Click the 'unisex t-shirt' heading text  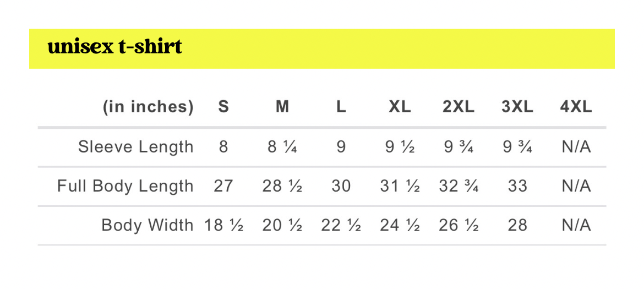pyautogui.click(x=114, y=47)
